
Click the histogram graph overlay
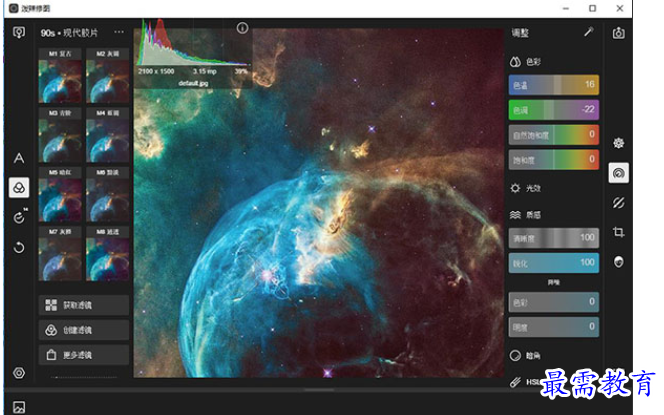(193, 42)
